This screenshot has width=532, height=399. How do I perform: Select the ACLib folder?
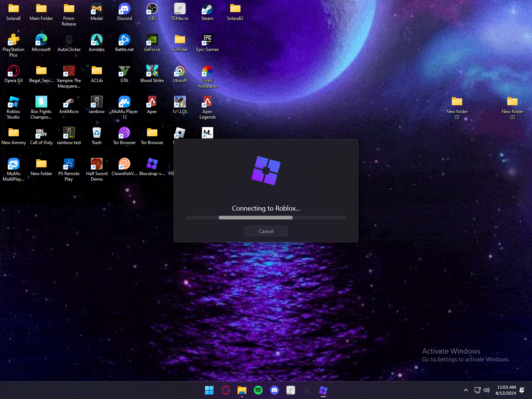pyautogui.click(x=97, y=74)
